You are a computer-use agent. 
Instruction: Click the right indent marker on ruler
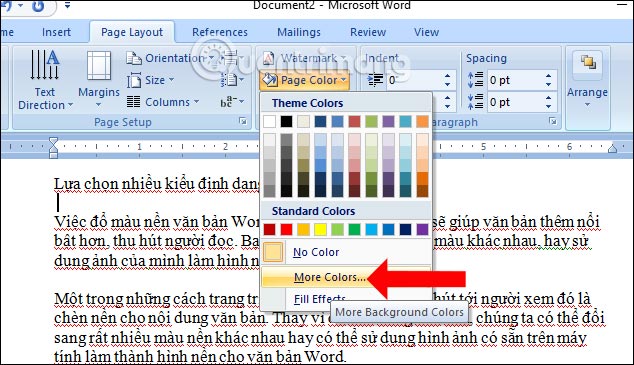pyautogui.click(x=612, y=149)
